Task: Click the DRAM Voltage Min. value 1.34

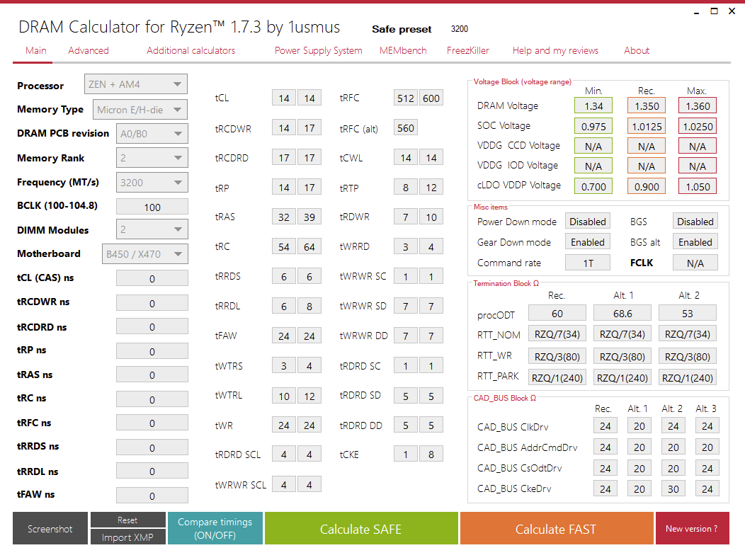Action: point(593,106)
